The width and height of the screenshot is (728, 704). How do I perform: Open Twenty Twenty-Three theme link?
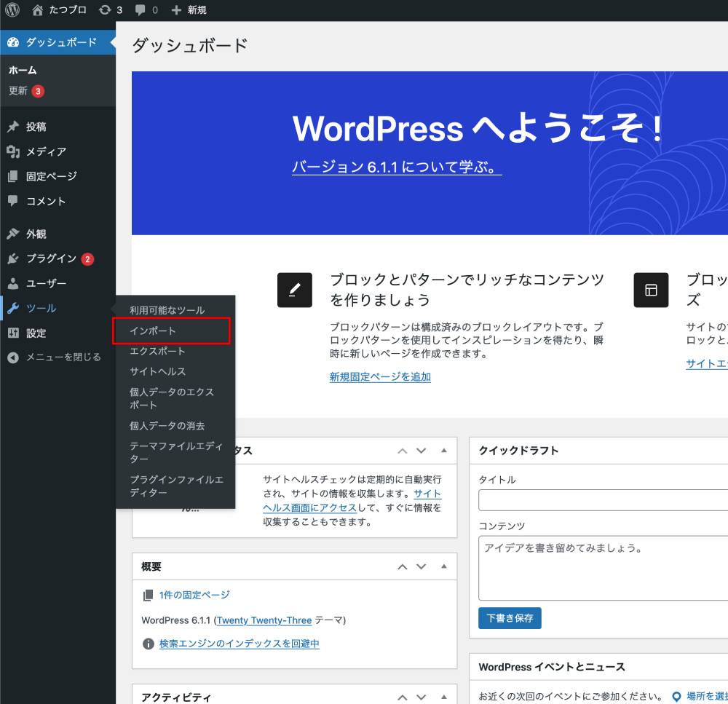coord(264,620)
